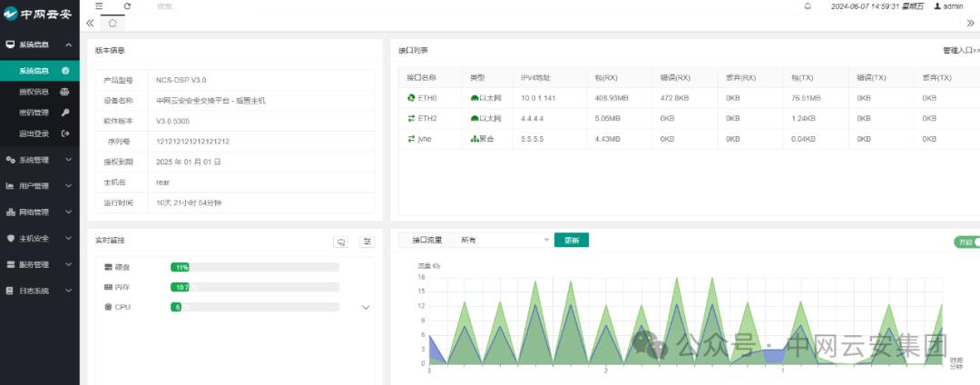Click the monitor settings sliders icon

(x=367, y=242)
